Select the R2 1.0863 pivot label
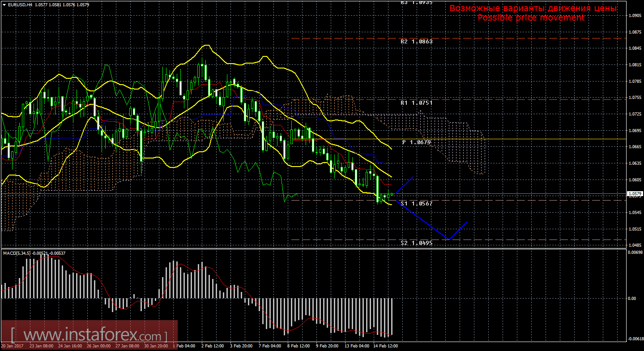 416,41
